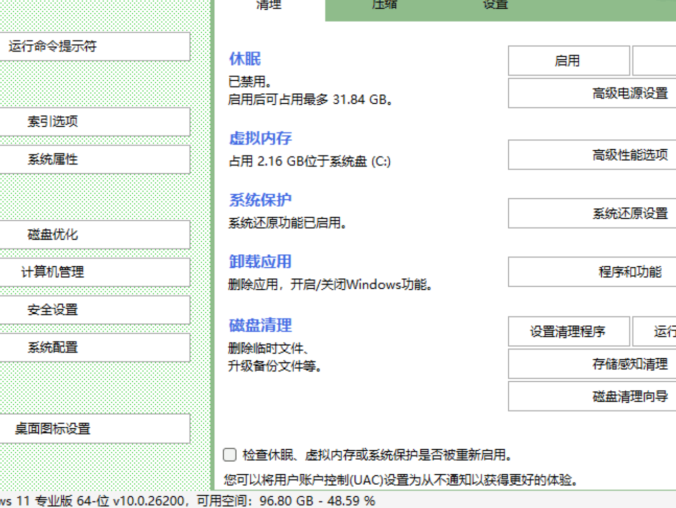Click the 系统保护 section heading

pos(260,200)
